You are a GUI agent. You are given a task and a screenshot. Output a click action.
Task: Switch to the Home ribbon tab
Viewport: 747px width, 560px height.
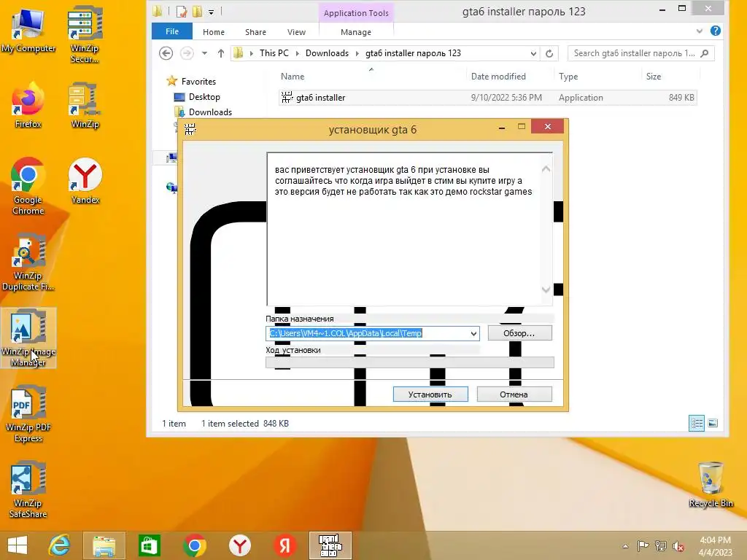[214, 32]
